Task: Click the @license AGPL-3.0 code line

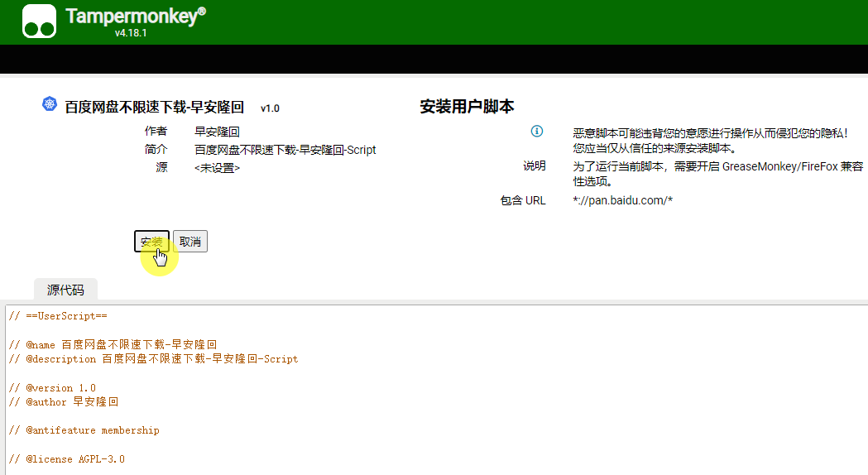Action: (x=66, y=458)
